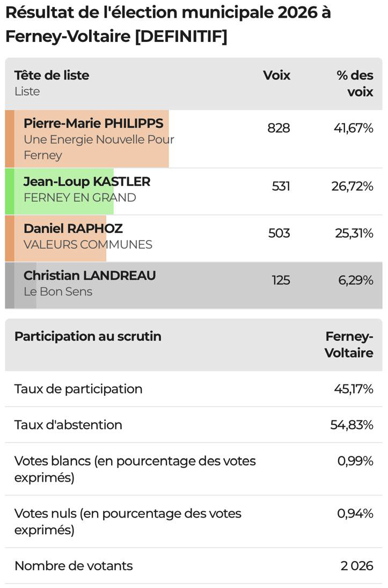Select candidate name Christian LANDREAU

pyautogui.click(x=90, y=275)
